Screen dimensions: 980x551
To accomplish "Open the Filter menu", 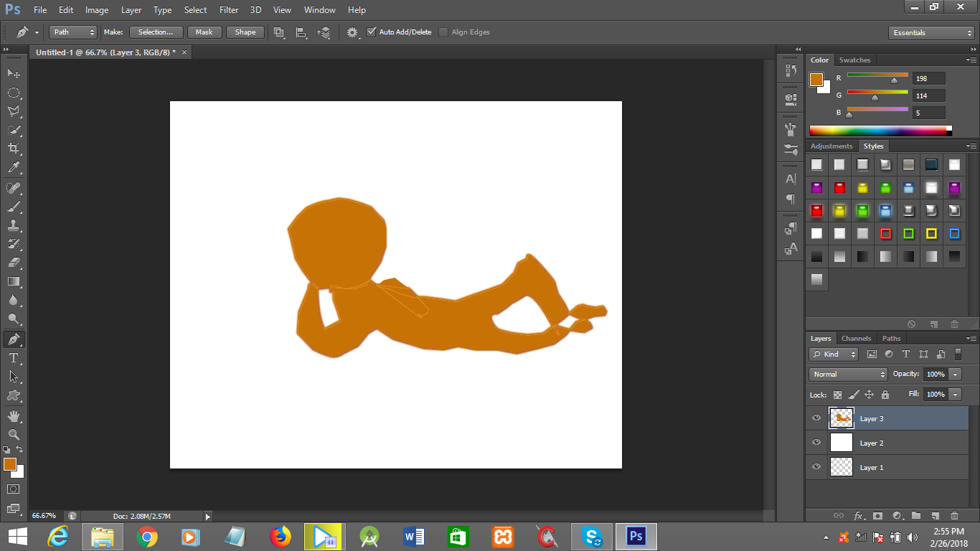I will (229, 10).
